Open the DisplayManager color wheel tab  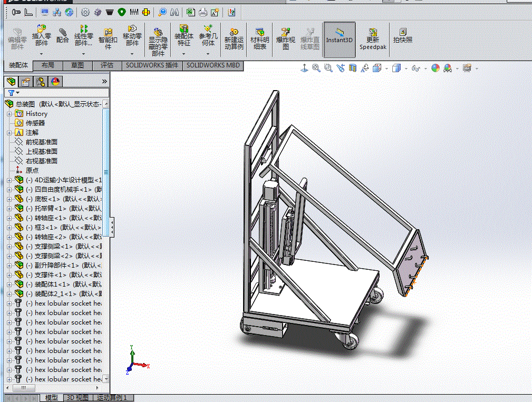pyautogui.click(x=55, y=81)
